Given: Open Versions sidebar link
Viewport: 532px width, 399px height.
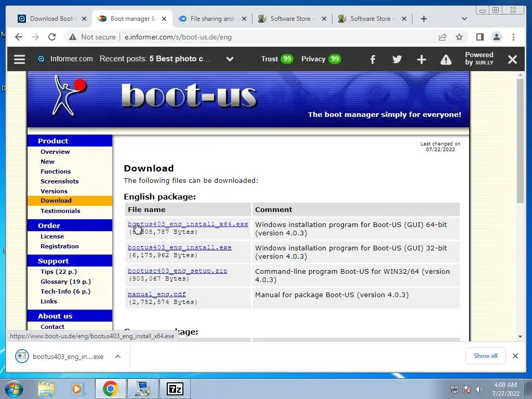Looking at the screenshot, I should click(x=54, y=191).
